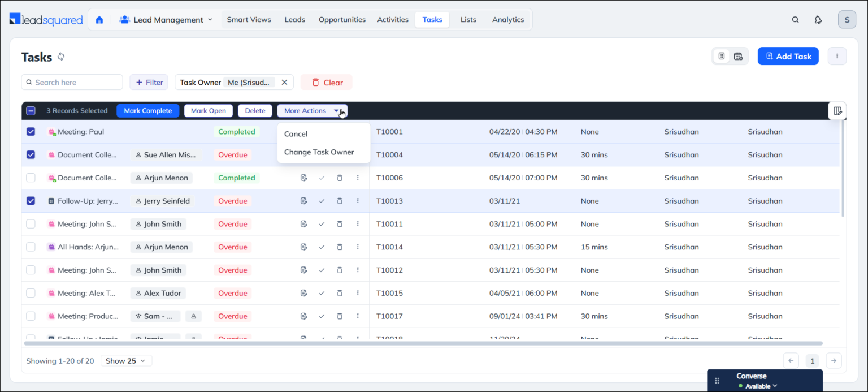
Task: Click the Delete bulk action button
Action: pyautogui.click(x=255, y=111)
